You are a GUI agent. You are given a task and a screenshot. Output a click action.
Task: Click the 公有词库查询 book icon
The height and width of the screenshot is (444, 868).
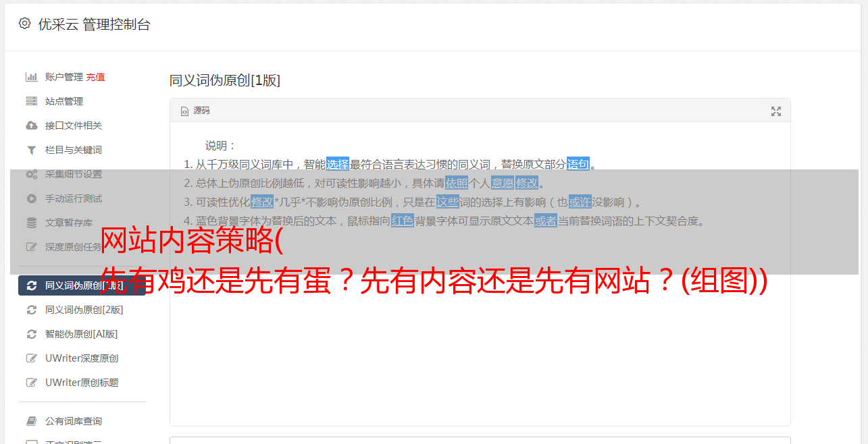(x=31, y=421)
